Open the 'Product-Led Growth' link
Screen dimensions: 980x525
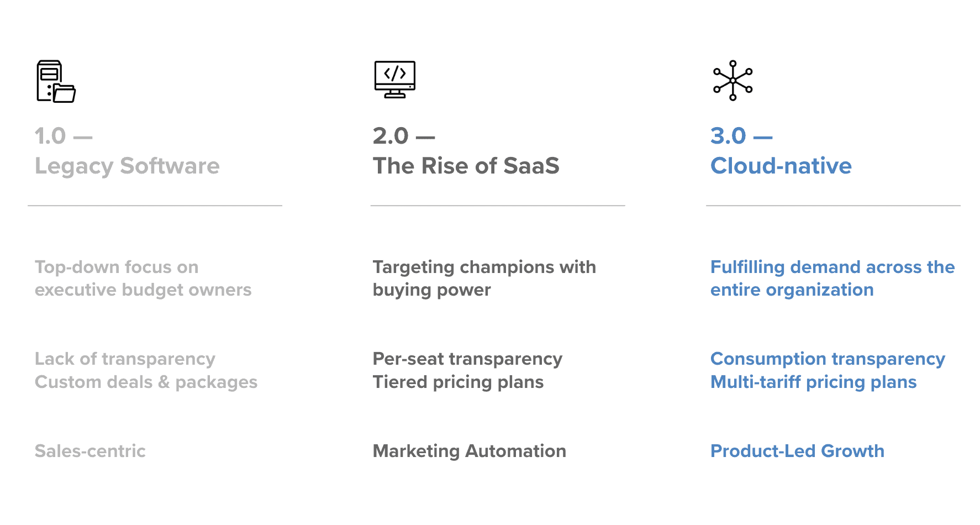(x=797, y=451)
